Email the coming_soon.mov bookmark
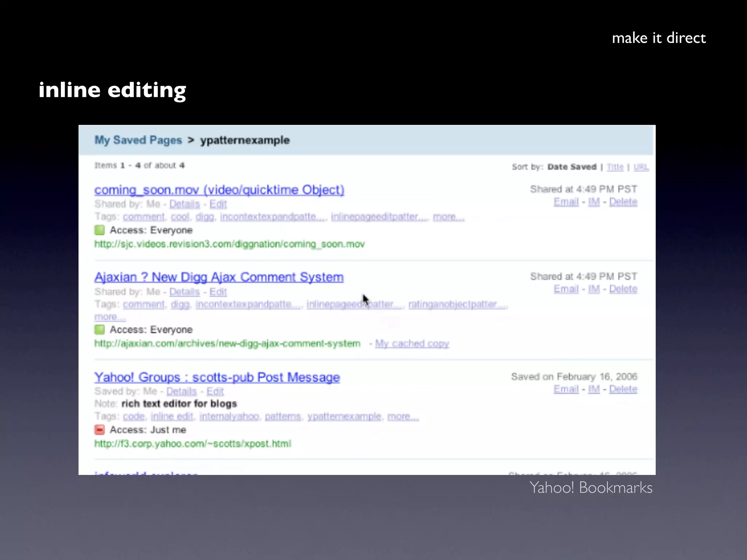 tap(566, 202)
